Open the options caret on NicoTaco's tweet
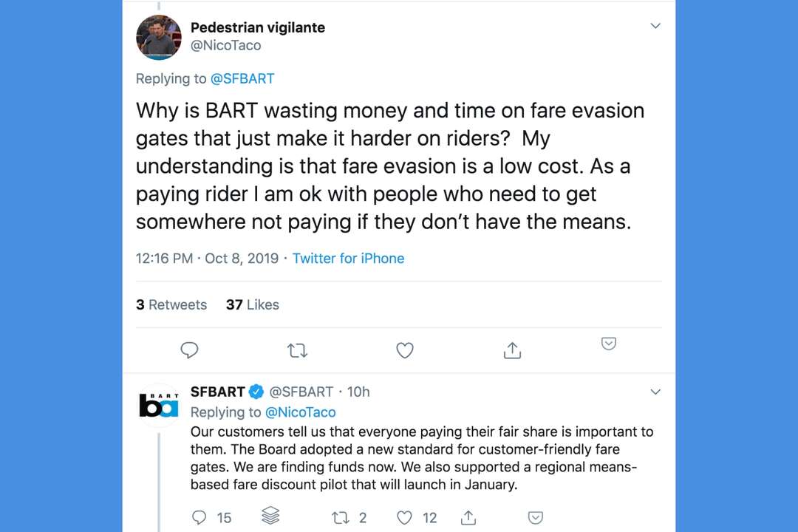 (x=655, y=25)
